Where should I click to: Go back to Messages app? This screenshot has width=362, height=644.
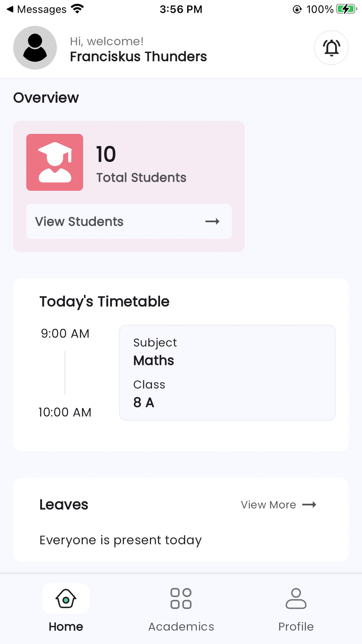tap(36, 9)
